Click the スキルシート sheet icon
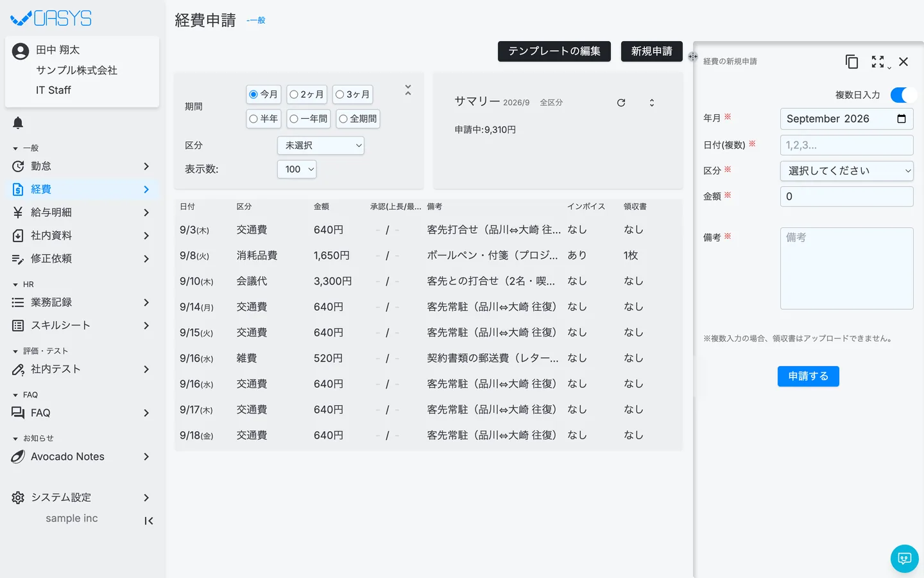 pos(18,326)
